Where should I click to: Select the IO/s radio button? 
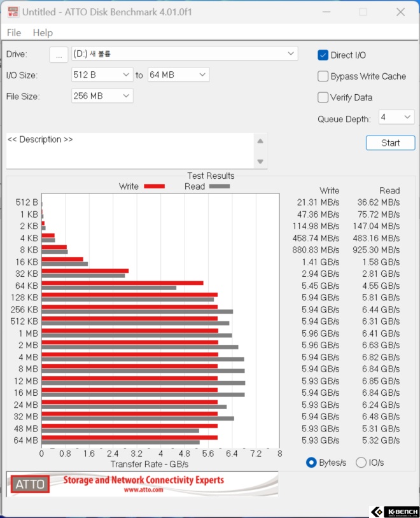(x=361, y=463)
